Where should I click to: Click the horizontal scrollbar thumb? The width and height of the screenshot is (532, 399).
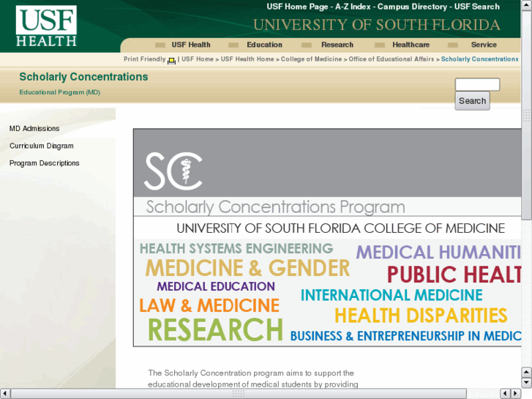coord(239,393)
